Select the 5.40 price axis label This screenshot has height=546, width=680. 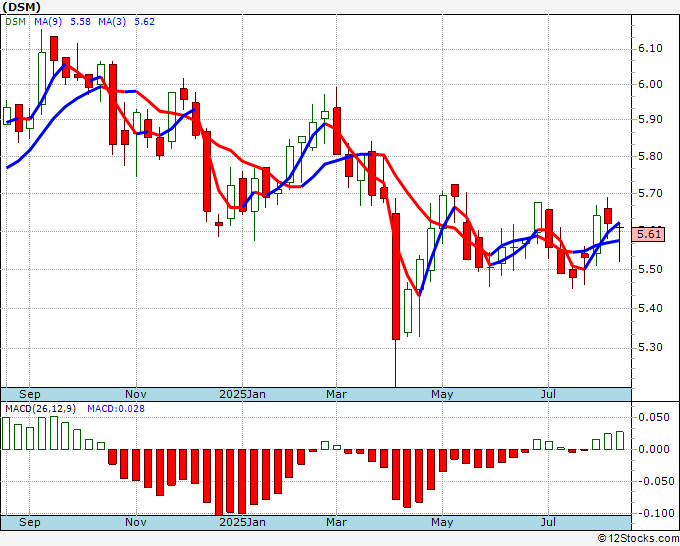coord(651,308)
